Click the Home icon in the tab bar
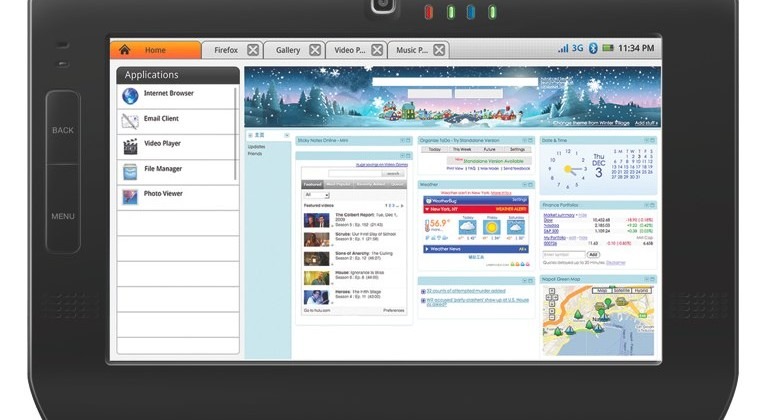This screenshot has height=420, width=763. coord(125,49)
